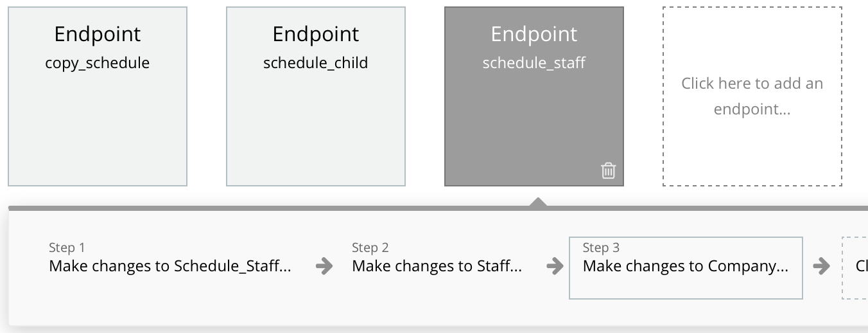Click the pointer caret below schedule_staff card
Screen dimensions: 868x333
pyautogui.click(x=538, y=202)
